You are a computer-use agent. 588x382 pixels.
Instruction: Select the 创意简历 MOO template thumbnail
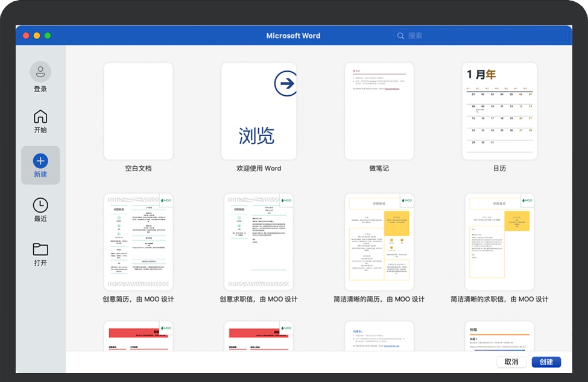point(138,242)
